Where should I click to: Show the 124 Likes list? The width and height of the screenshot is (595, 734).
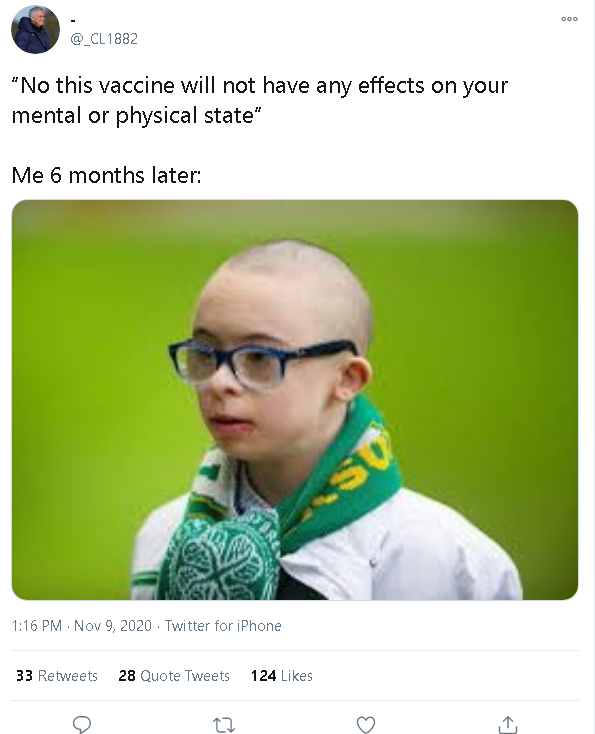click(x=282, y=675)
